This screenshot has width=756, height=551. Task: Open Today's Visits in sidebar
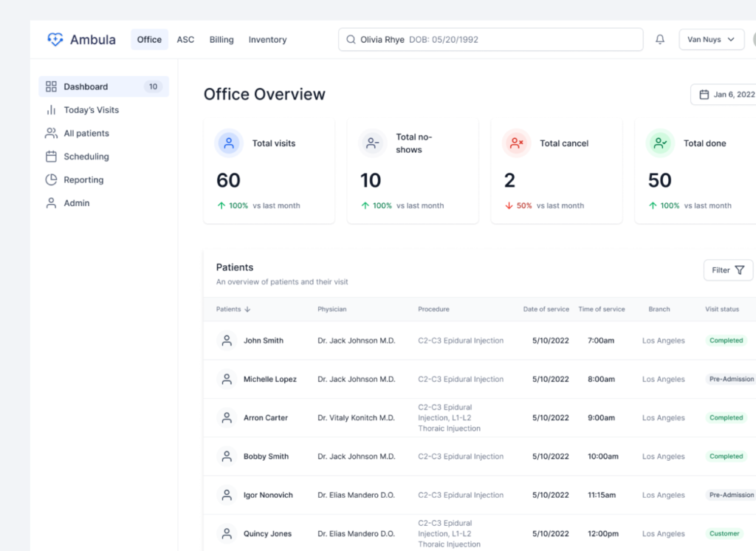click(91, 110)
